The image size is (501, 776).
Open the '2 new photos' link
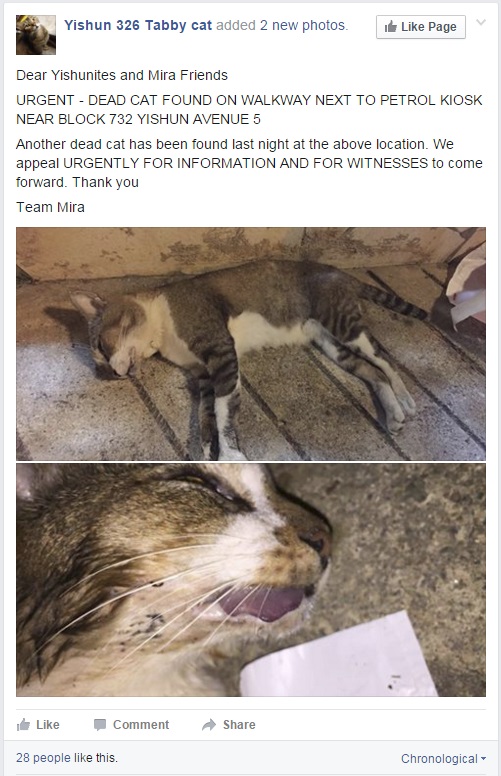point(302,25)
